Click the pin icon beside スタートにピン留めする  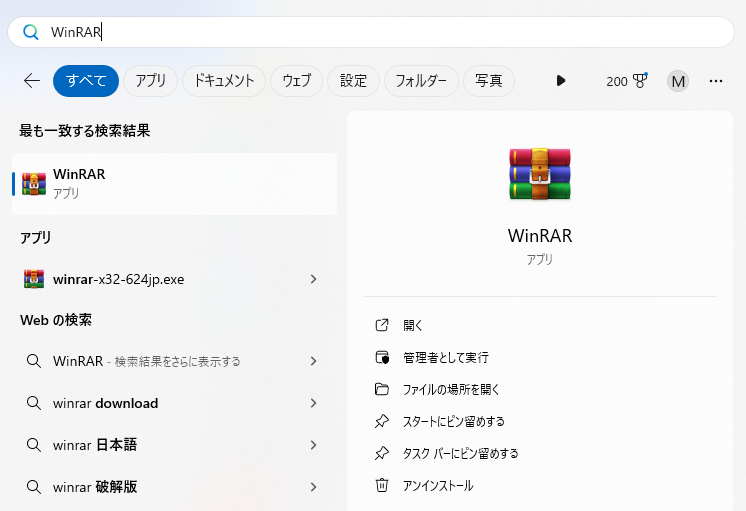382,421
